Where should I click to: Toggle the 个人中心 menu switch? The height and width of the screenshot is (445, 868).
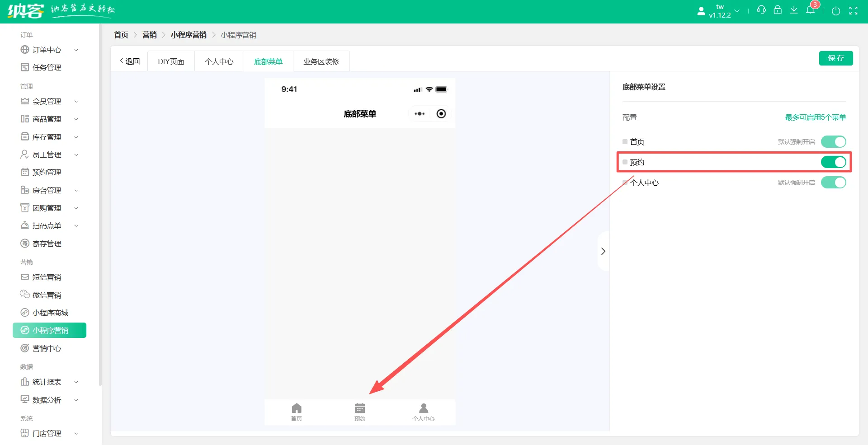[833, 183]
